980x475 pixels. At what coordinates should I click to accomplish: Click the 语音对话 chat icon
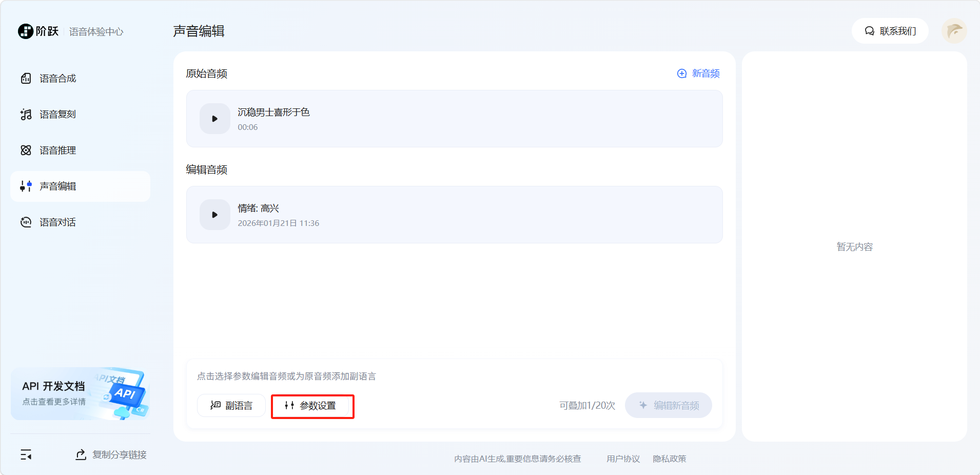pos(26,222)
